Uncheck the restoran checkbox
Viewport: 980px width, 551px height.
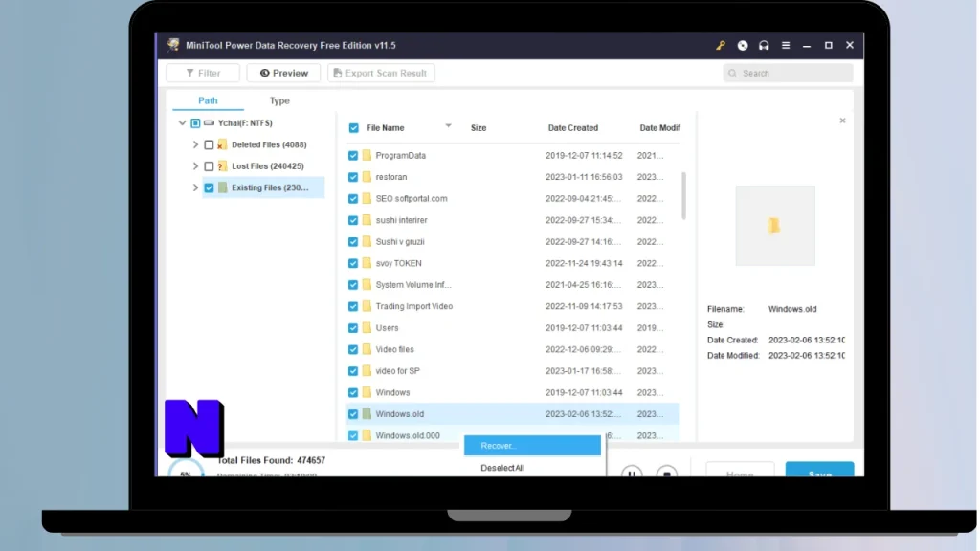[x=353, y=177]
